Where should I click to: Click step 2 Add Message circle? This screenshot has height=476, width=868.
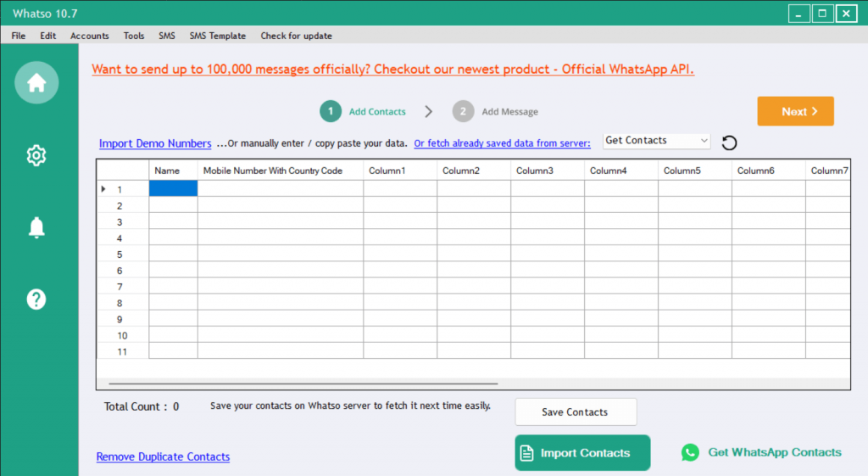(463, 111)
